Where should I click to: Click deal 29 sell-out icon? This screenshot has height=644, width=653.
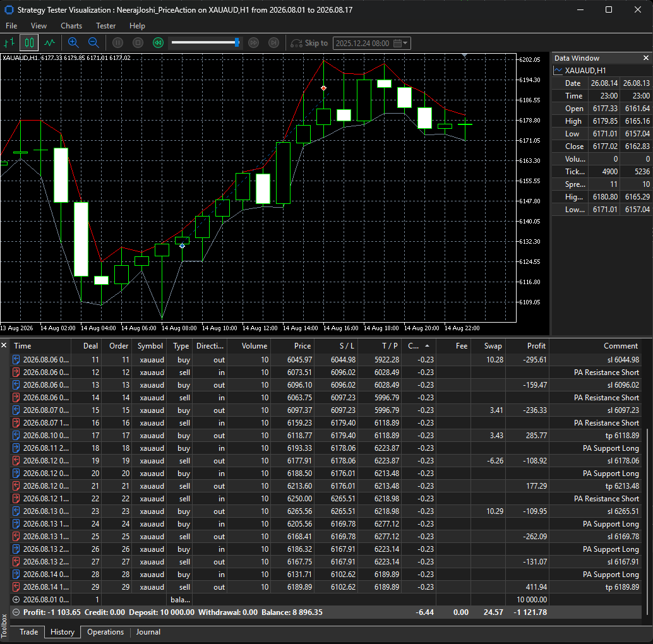point(16,587)
